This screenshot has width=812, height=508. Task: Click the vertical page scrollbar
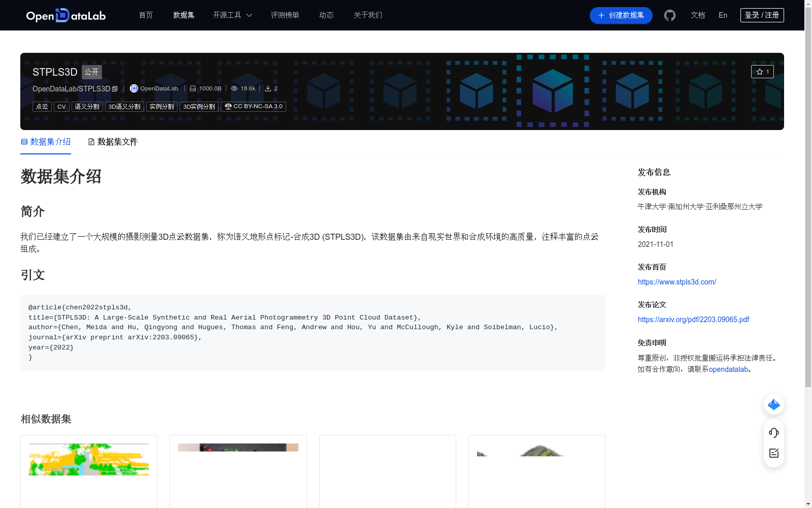click(x=808, y=198)
